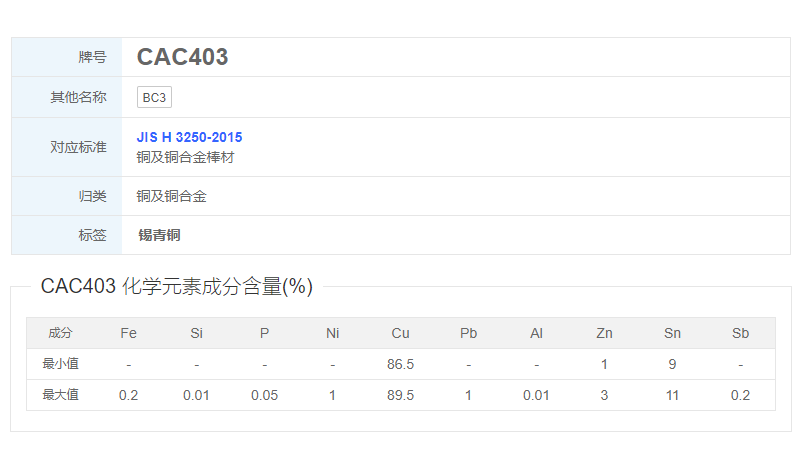Viewport: 800px width, 450px height.
Task: Click the Zn maximum value 3
Action: tap(604, 395)
